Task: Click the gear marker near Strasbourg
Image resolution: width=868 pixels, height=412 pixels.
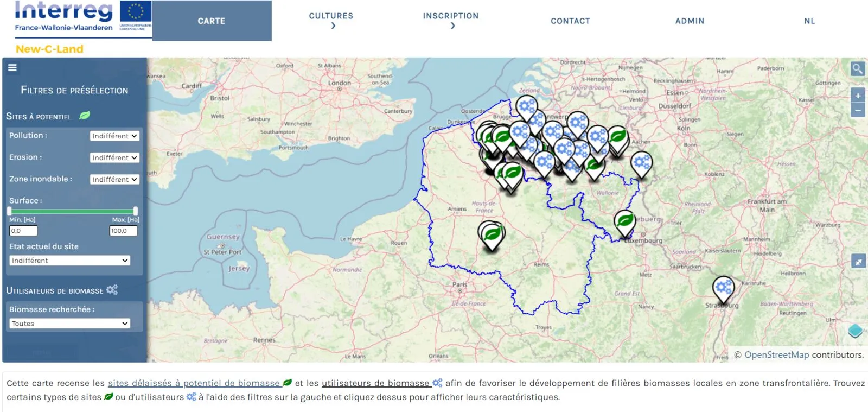Action: pyautogui.click(x=723, y=289)
